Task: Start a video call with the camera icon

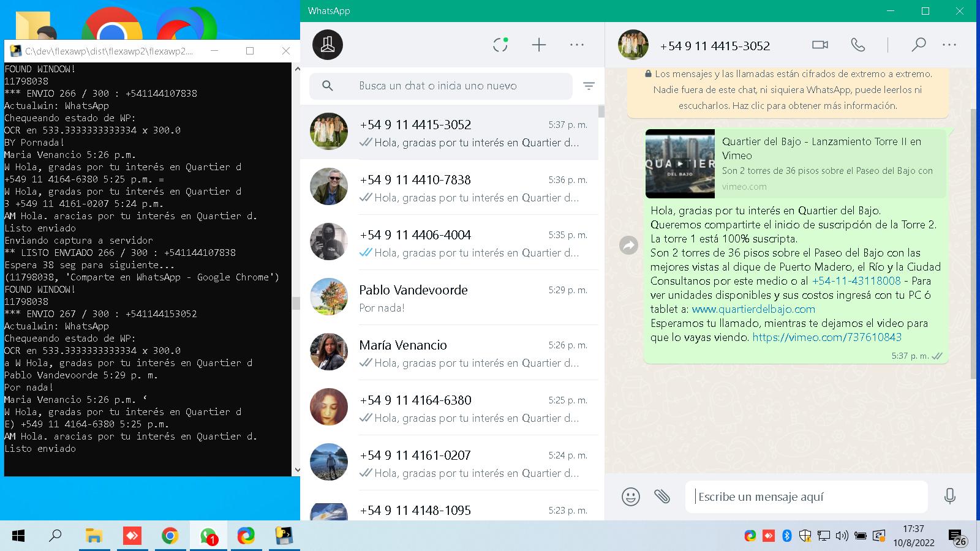Action: coord(820,45)
